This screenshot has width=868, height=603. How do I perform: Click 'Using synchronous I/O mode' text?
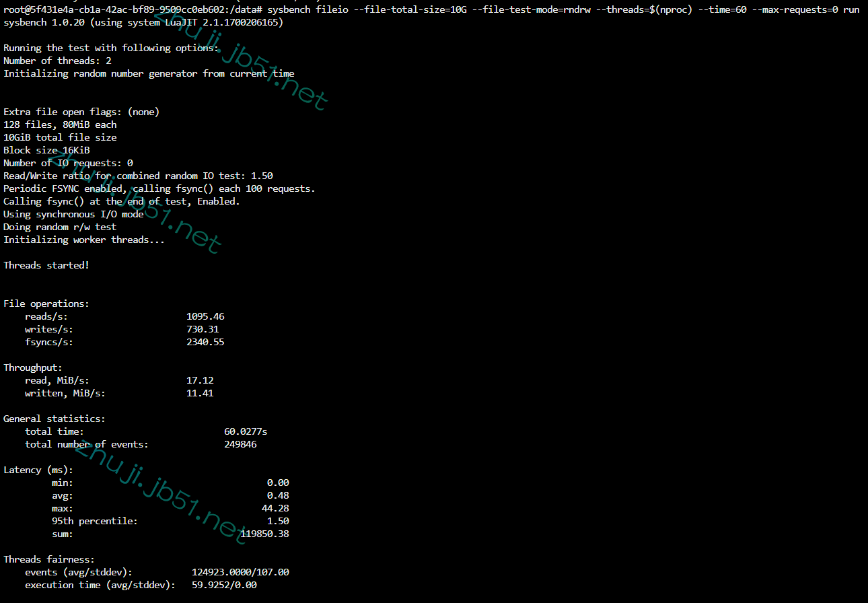point(73,214)
